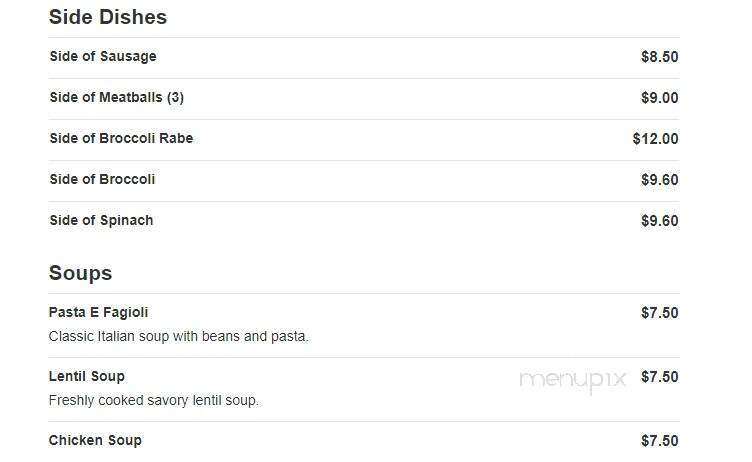Image resolution: width=752 pixels, height=462 pixels.
Task: Pick the Side of Spinach item
Action: (101, 220)
